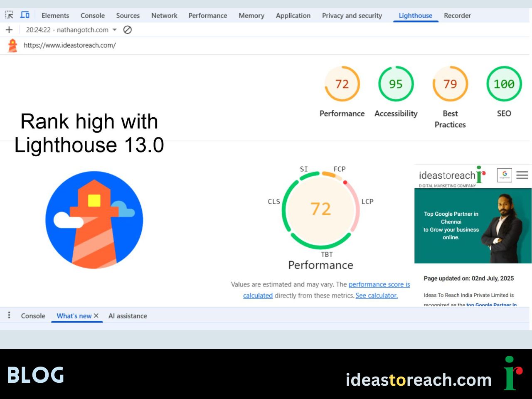Open the drawer three-dot options menu
Screen dimensions: 532x399
point(9,315)
